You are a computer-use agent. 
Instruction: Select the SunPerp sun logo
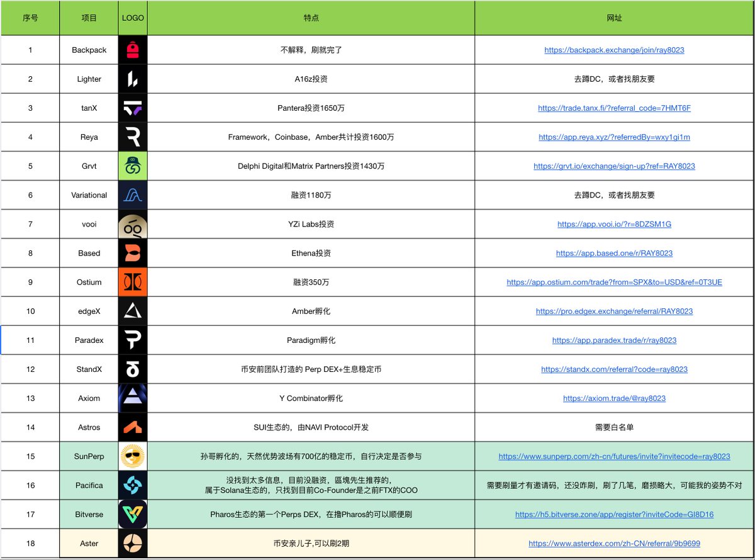(x=133, y=456)
